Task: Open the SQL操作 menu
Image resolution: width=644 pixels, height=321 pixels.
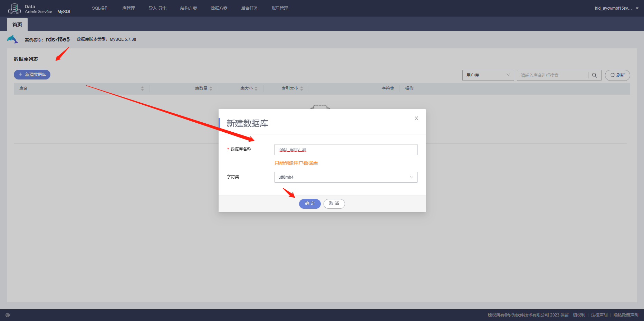Action: tap(100, 8)
